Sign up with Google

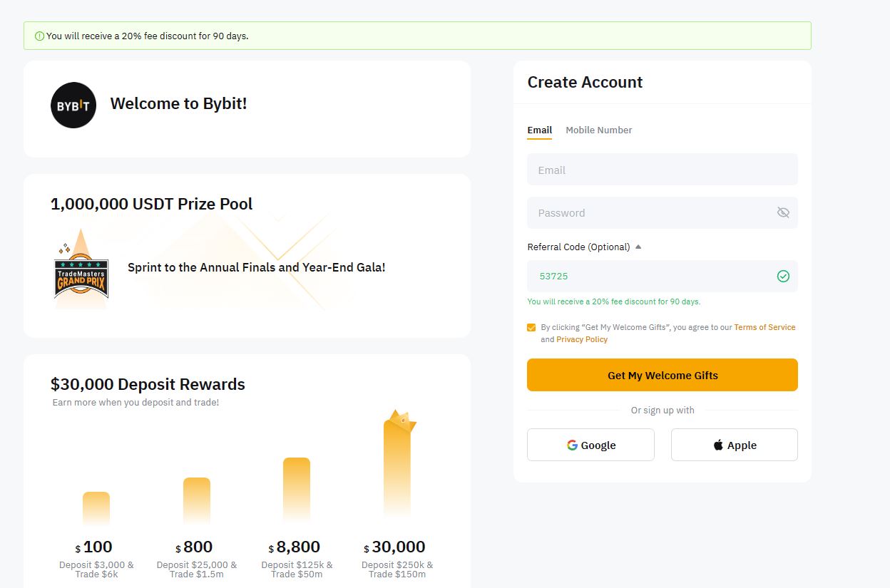click(x=590, y=445)
